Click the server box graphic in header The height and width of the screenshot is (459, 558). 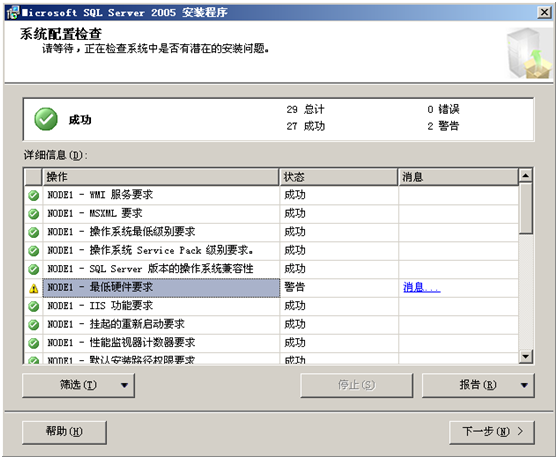[529, 53]
